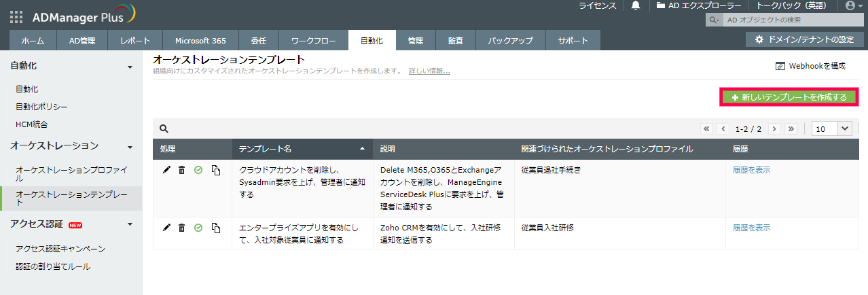Show history for 従業員入社研修 row
The image size is (868, 295).
[x=751, y=228]
